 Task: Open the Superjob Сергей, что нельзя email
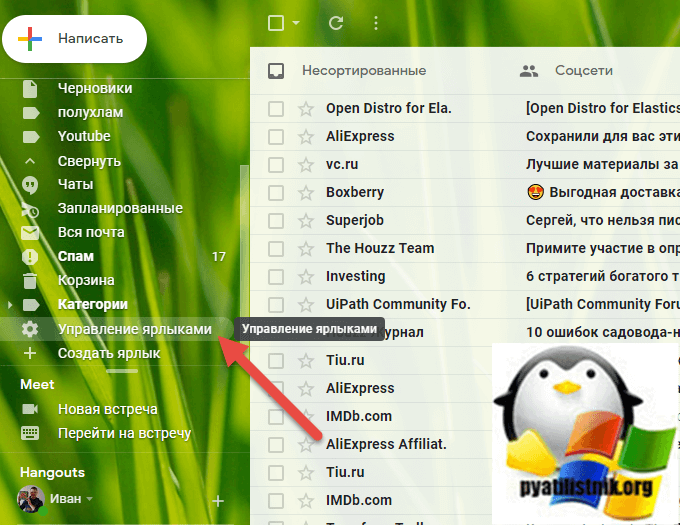click(x=465, y=220)
